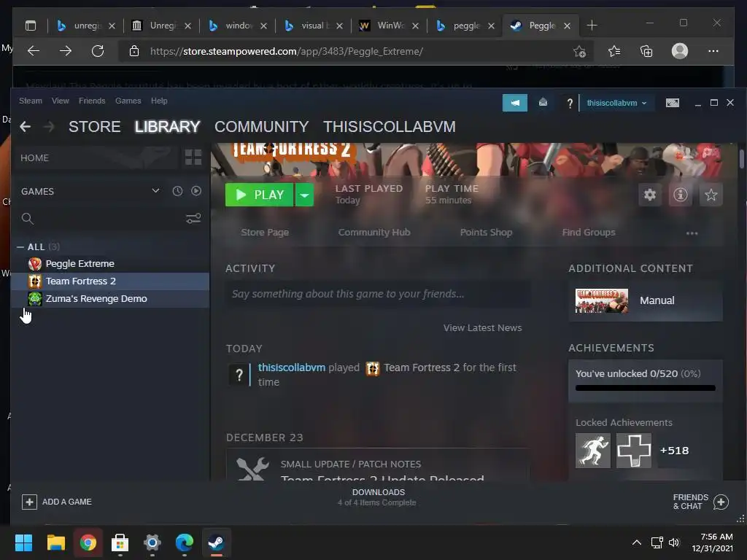Open Edge profile avatar
Screen dimensions: 747x560
pyautogui.click(x=680, y=51)
